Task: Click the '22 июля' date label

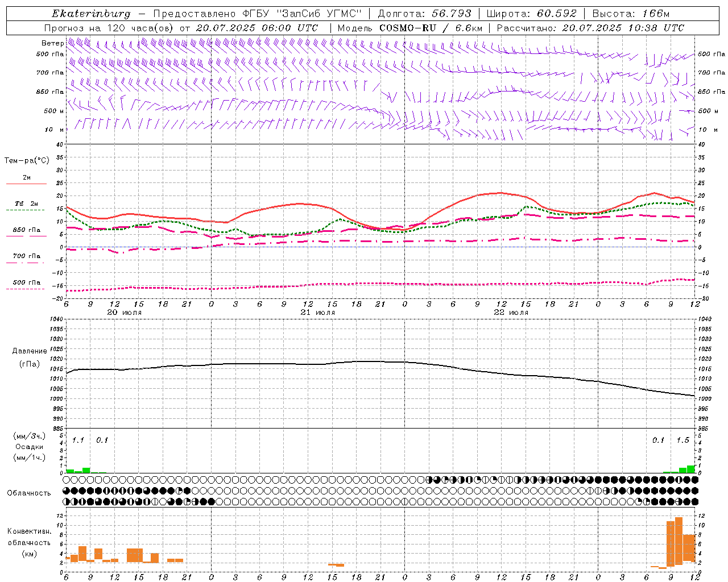Action: 511,313
